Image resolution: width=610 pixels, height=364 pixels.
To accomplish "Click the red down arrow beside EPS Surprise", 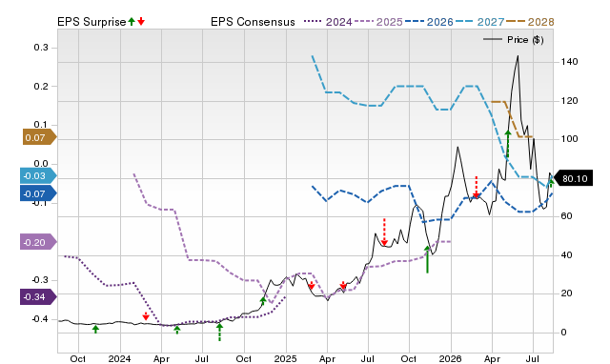I will tap(141, 22).
